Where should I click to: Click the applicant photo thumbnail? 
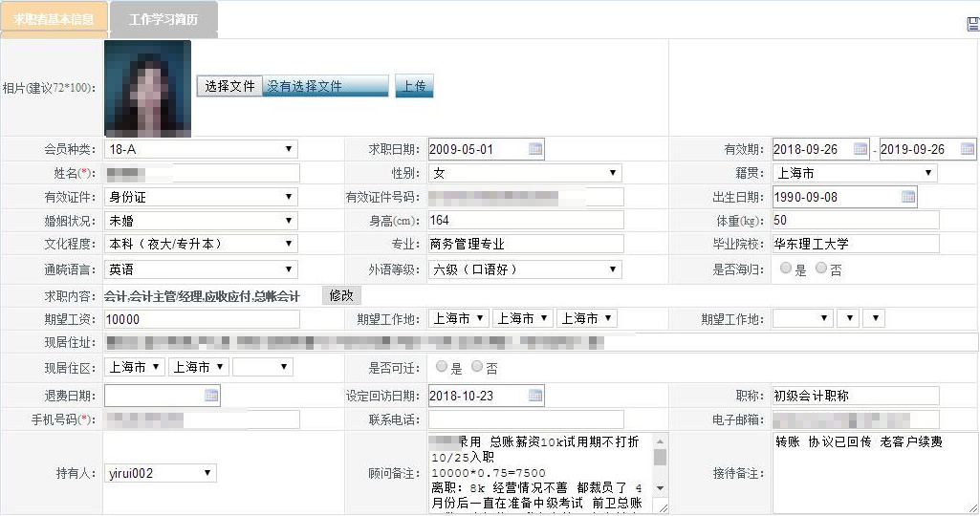click(147, 88)
